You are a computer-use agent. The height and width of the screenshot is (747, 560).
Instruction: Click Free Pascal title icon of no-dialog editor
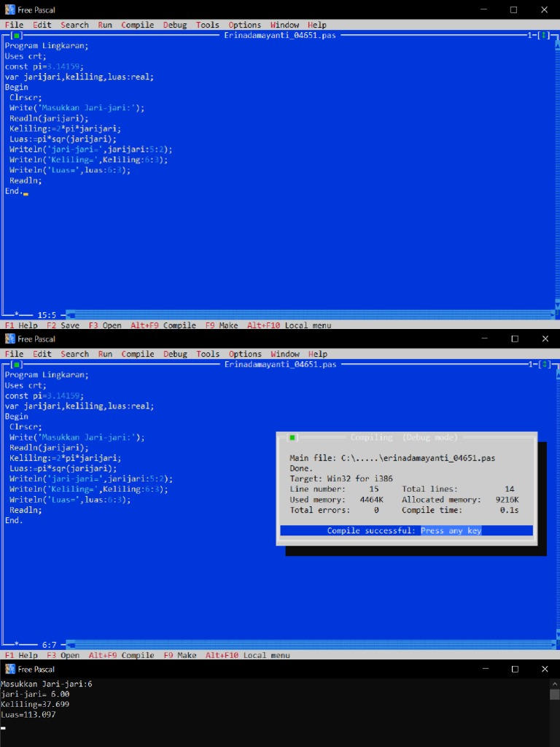tap(10, 9)
